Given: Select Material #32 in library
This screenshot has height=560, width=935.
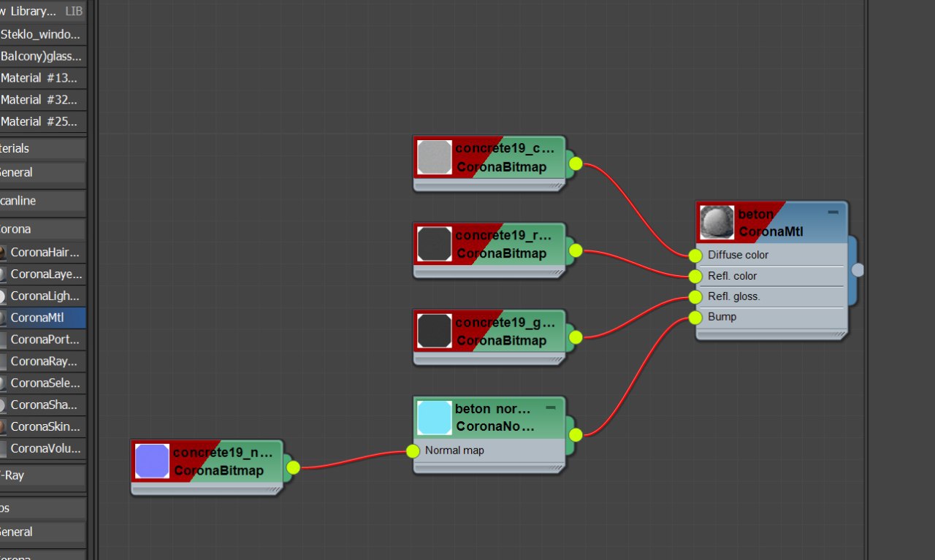Looking at the screenshot, I should (x=42, y=99).
